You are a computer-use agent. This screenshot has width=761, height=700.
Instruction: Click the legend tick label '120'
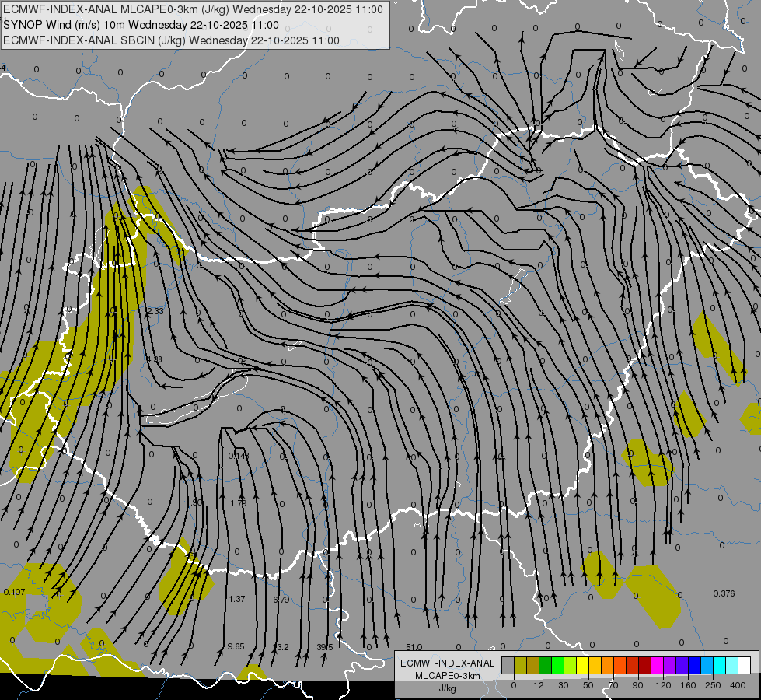663,685
